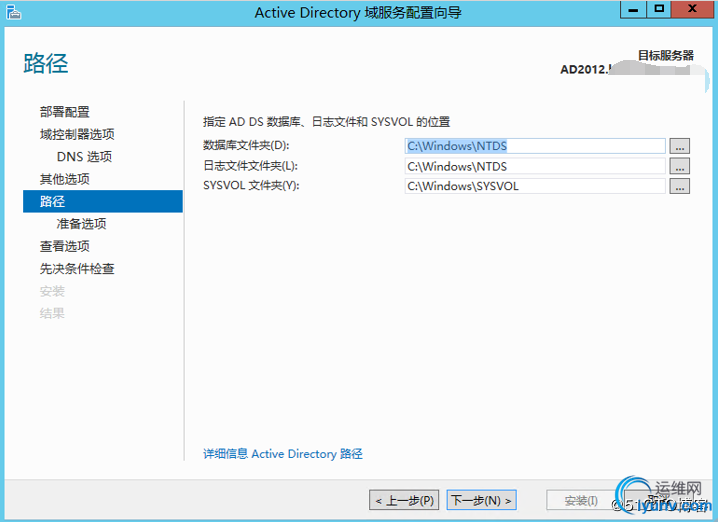Select the highlighted 路径 step

103,201
